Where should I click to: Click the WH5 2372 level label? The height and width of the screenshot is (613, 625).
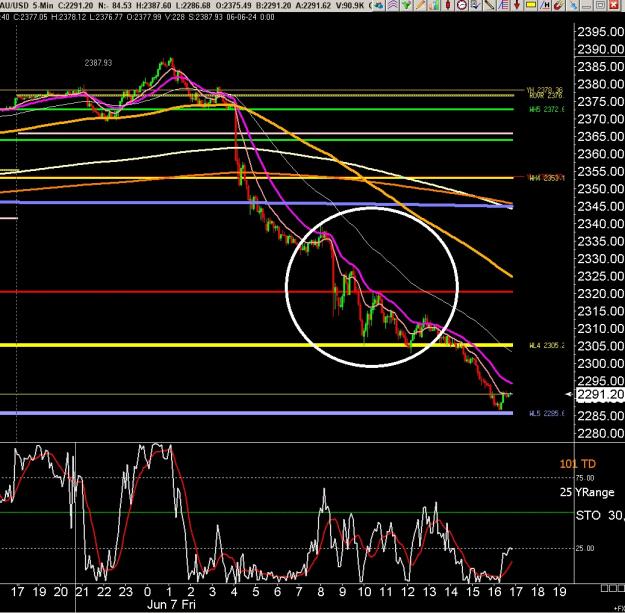pos(546,110)
